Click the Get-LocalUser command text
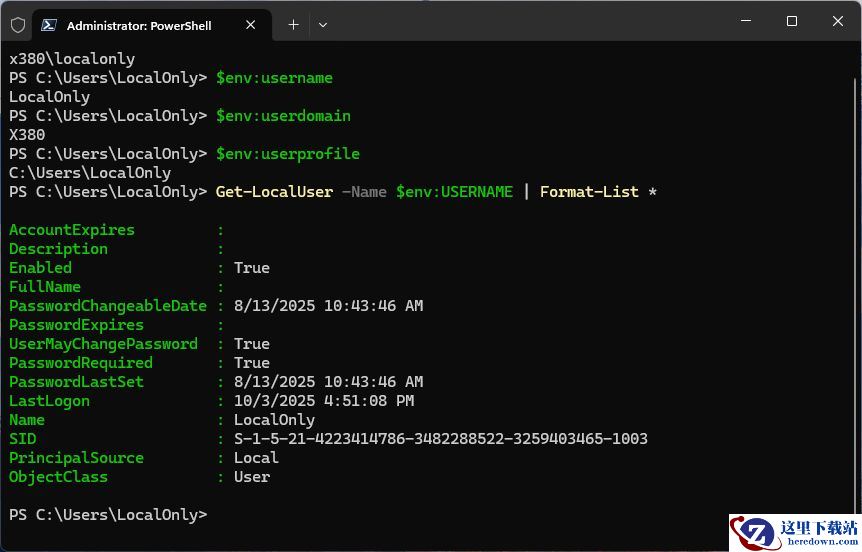This screenshot has width=862, height=552. tap(274, 192)
